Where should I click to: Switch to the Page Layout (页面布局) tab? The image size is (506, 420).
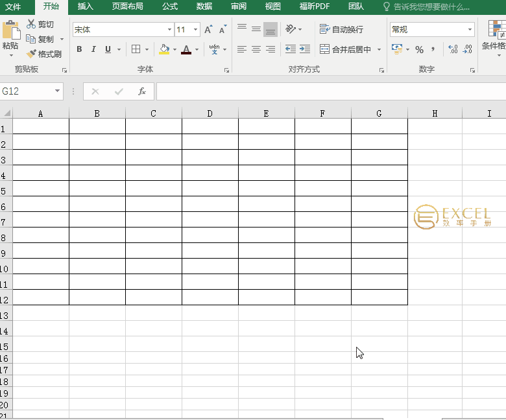[x=127, y=6]
